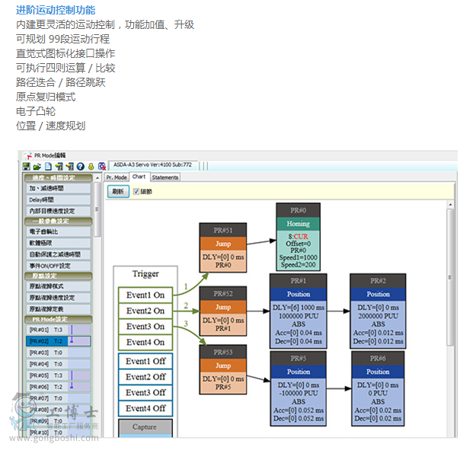Image resolution: width=476 pixels, height=453 pixels.
Task: Collapse the 原點設定 section header
Action: click(x=58, y=276)
